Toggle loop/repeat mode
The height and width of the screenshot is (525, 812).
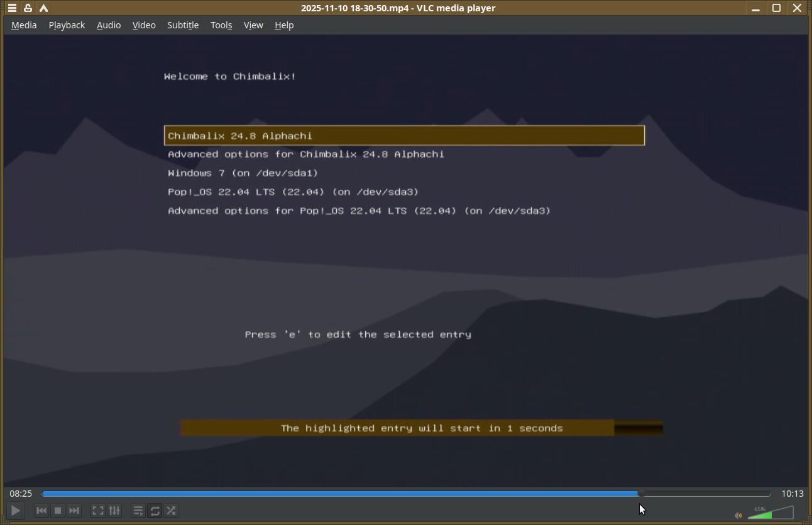point(155,511)
